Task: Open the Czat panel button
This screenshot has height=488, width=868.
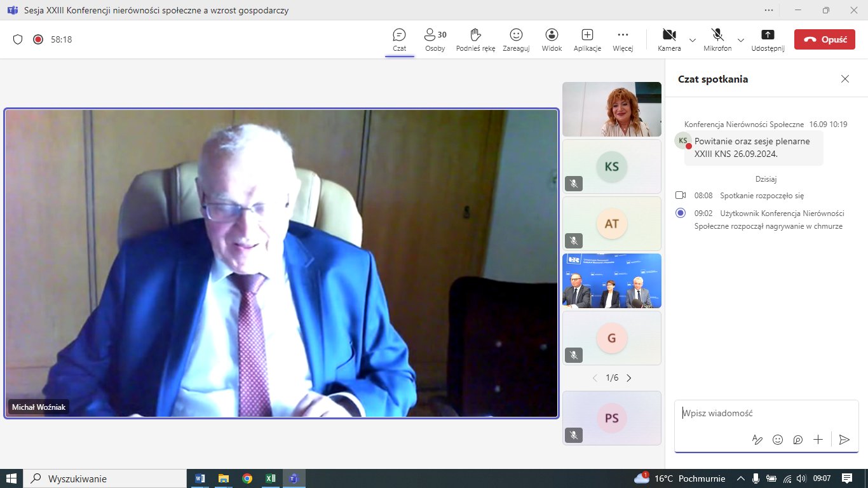Action: click(x=399, y=39)
